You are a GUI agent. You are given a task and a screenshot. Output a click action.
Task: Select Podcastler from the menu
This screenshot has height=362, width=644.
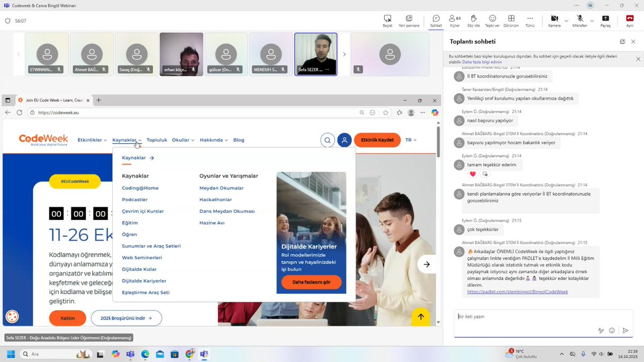coord(135,200)
